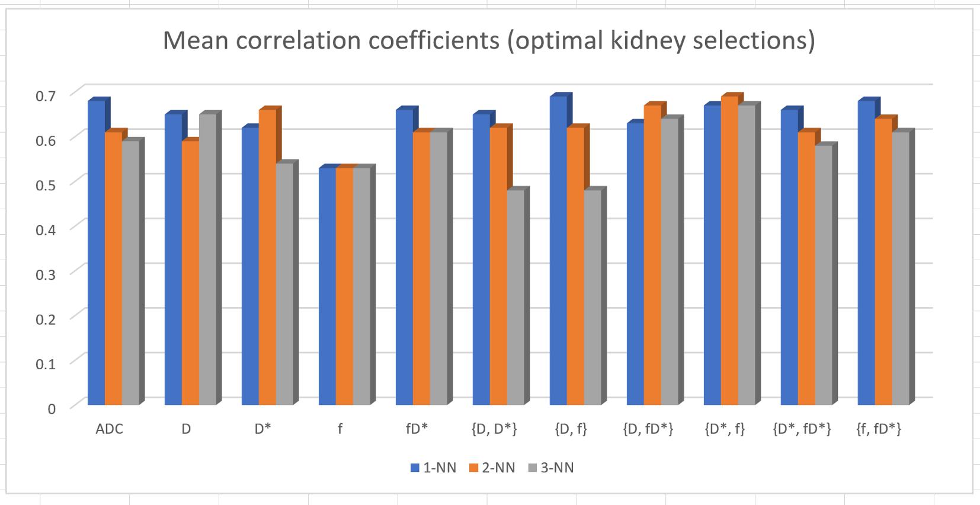980x505 pixels.
Task: Click the gray 3-NN bar for D
Action: 207,261
